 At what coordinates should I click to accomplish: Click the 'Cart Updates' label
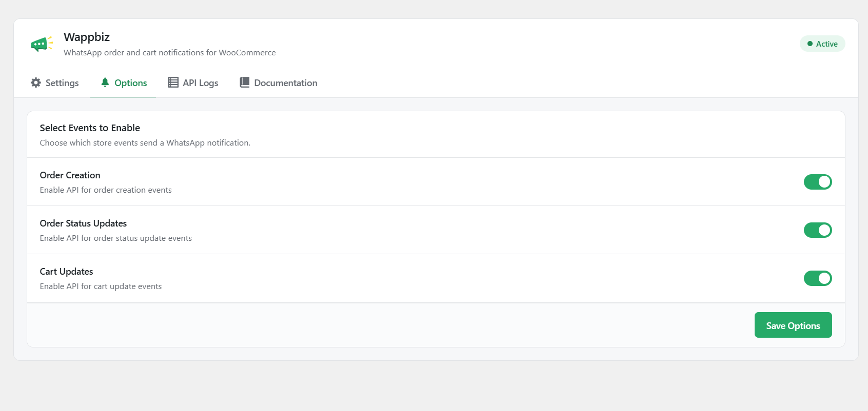67,272
